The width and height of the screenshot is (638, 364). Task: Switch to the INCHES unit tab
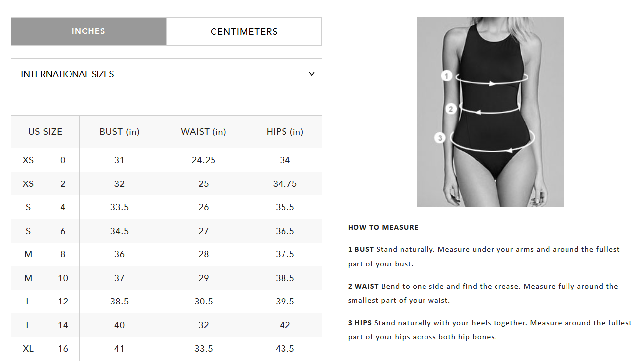pyautogui.click(x=88, y=31)
